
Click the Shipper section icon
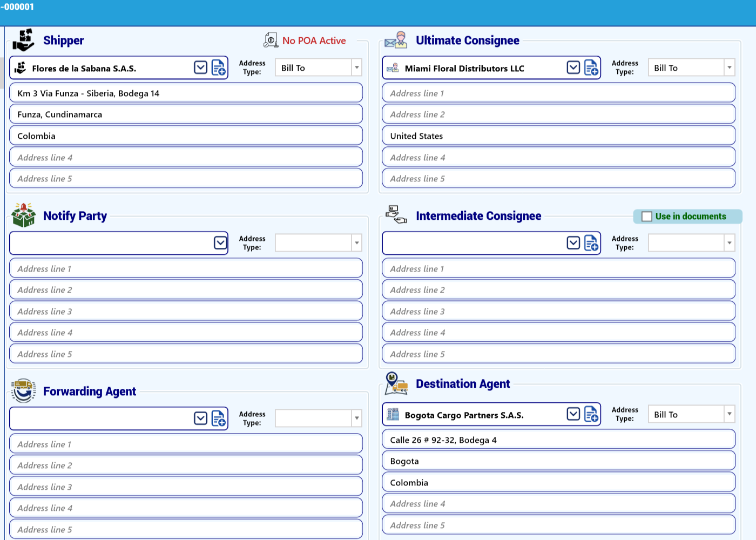[x=23, y=40]
